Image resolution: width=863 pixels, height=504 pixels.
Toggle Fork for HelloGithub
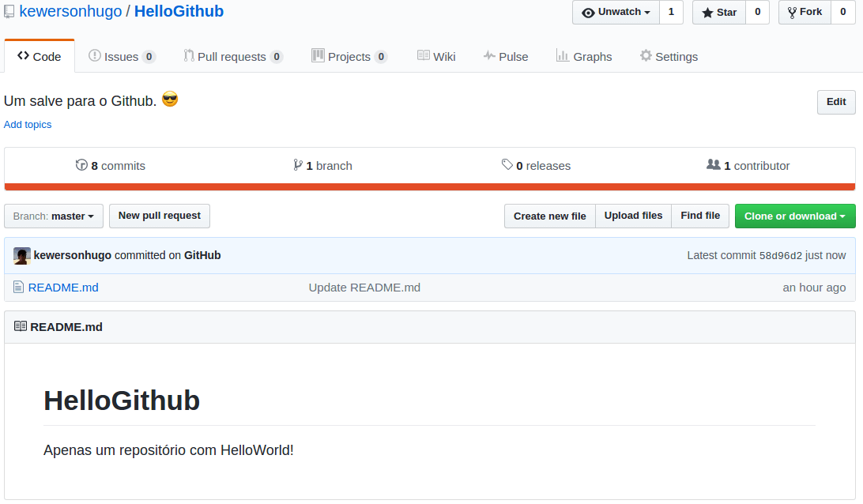(804, 12)
